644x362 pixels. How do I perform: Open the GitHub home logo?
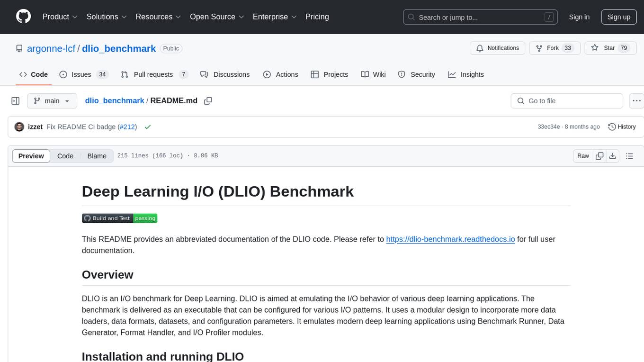point(24,17)
